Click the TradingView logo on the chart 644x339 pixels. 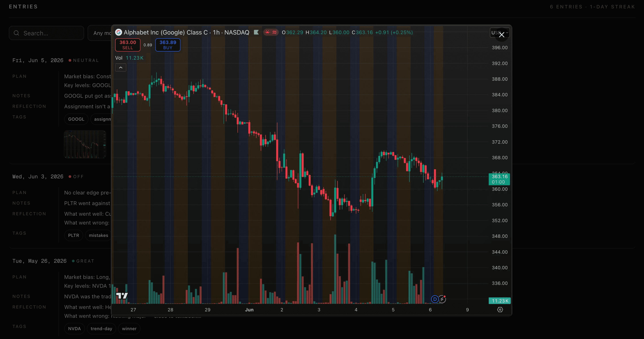click(x=122, y=296)
